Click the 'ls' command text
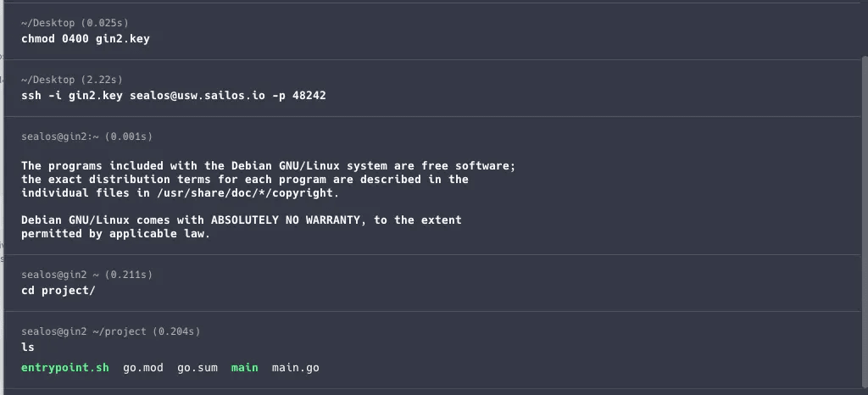868x395 pixels. coord(28,348)
